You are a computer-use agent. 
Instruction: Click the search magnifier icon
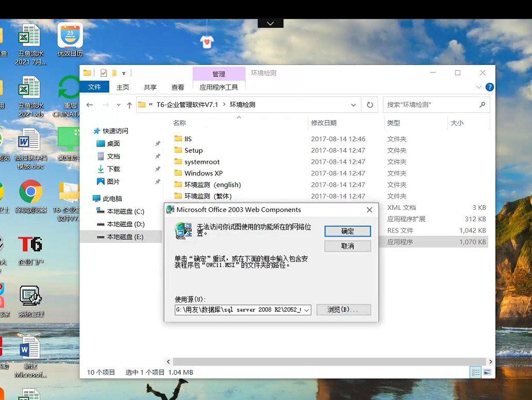[482, 105]
